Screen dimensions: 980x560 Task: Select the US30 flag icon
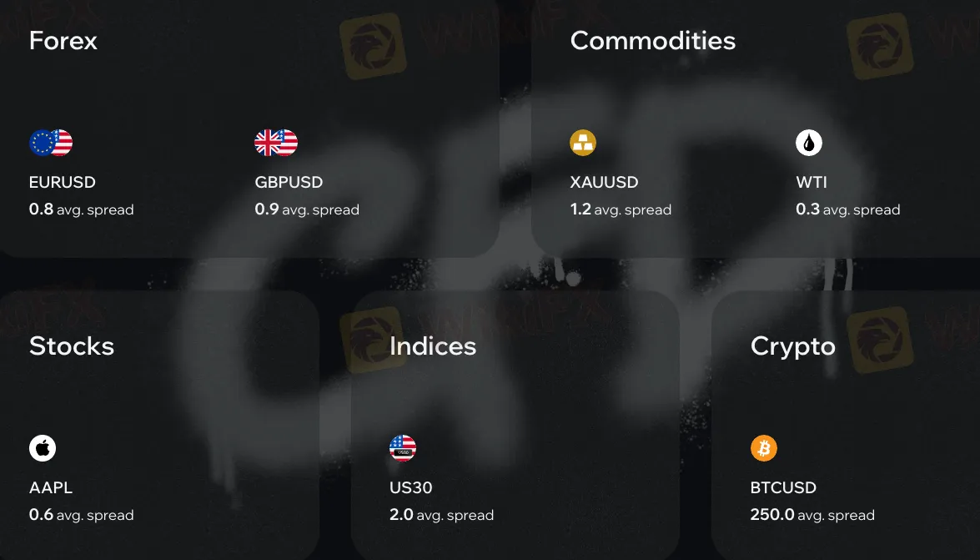coord(403,448)
